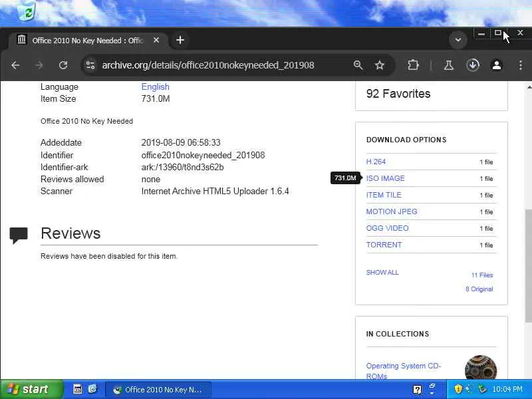532x399 pixels.
Task: Click the Reviews heading
Action: 70,233
